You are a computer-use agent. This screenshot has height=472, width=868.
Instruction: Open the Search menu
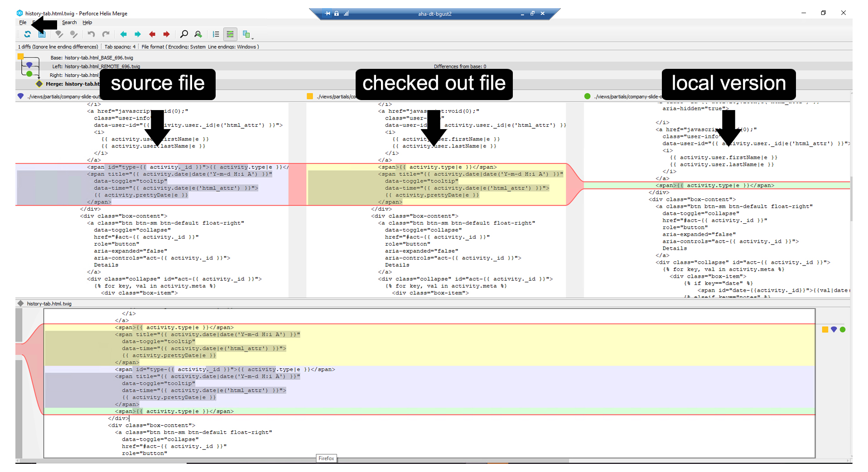(69, 22)
